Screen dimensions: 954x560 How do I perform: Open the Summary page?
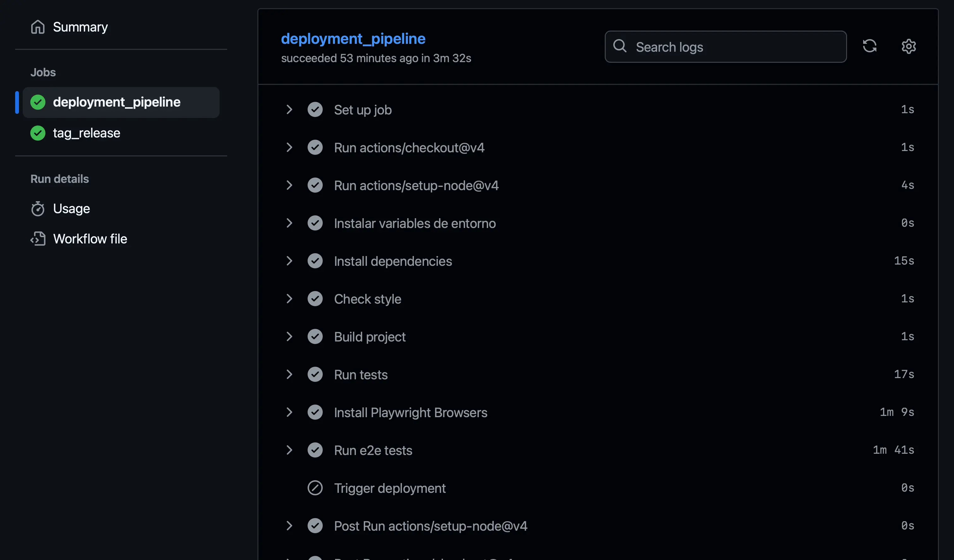[x=80, y=27]
